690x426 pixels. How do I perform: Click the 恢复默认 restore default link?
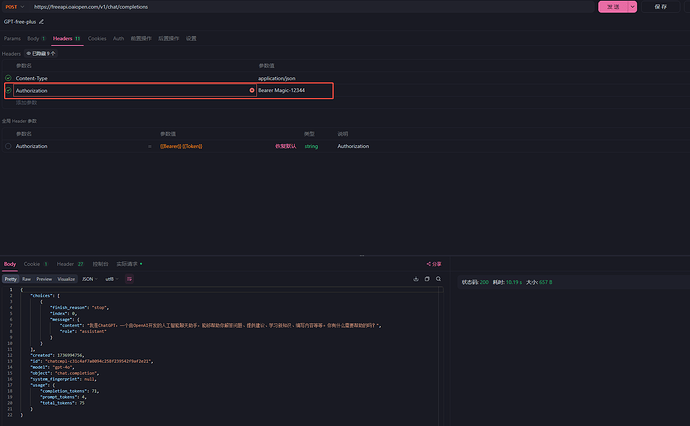[286, 146]
